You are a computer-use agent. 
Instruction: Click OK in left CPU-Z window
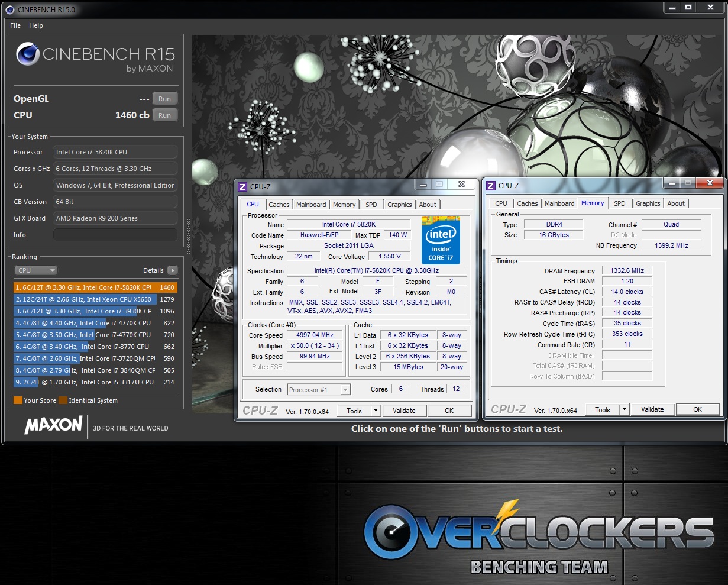pos(449,411)
